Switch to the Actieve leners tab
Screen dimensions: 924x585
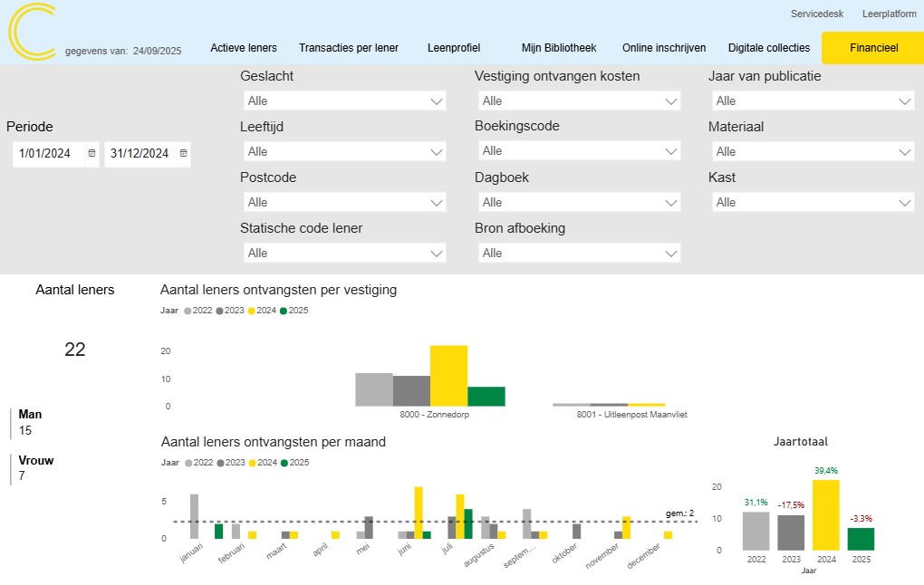point(244,48)
